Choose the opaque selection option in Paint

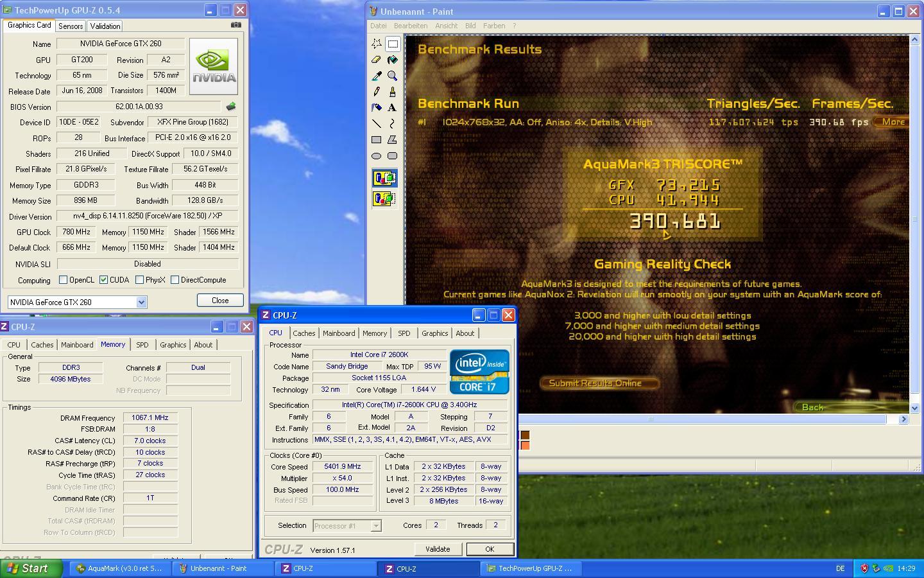(384, 179)
